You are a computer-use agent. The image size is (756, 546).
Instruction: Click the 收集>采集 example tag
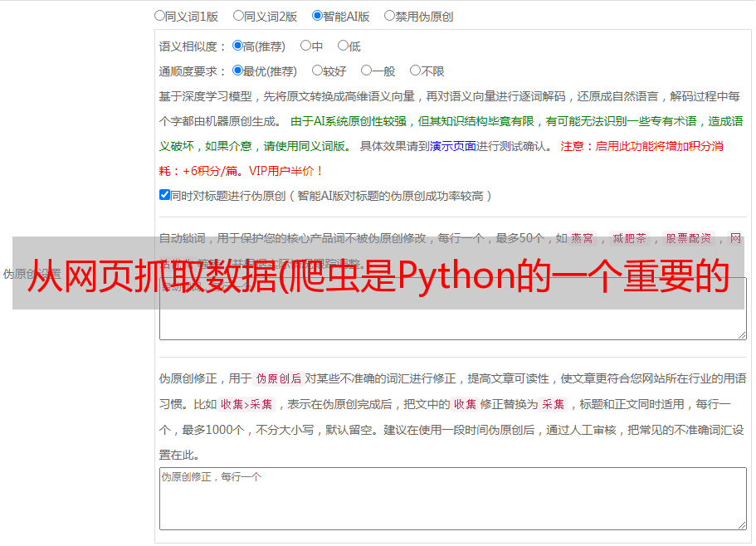pos(246,404)
